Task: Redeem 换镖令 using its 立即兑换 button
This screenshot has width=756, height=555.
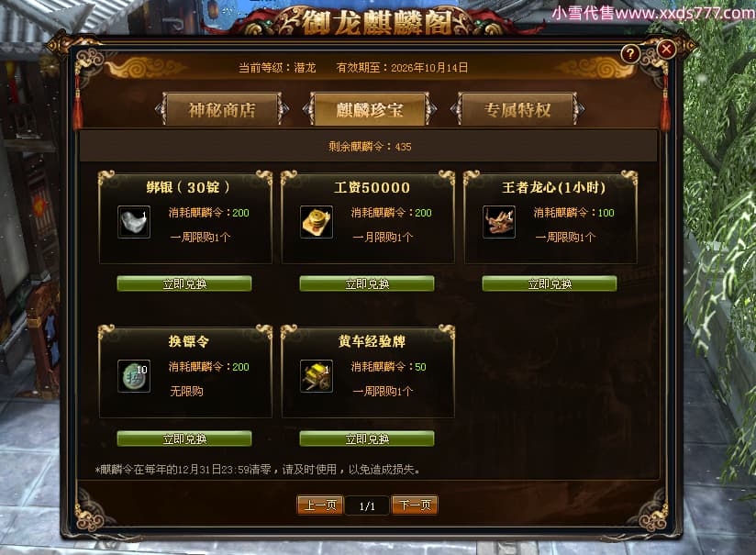Action: tap(184, 438)
